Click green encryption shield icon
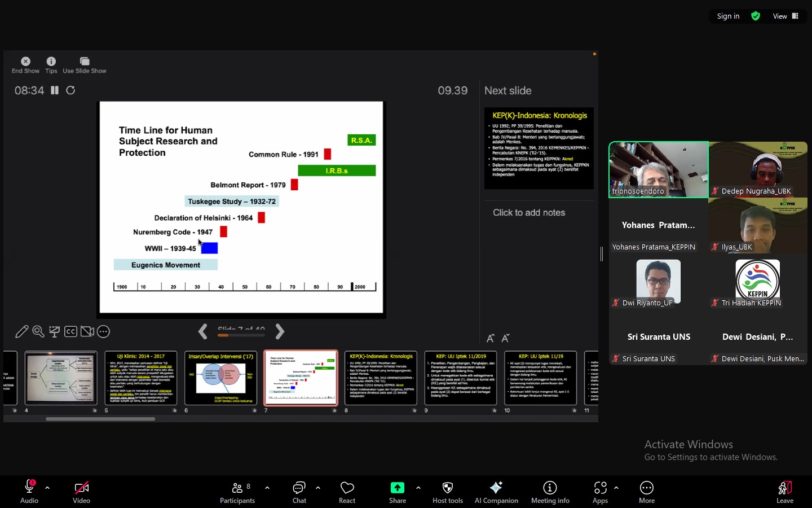 point(756,16)
